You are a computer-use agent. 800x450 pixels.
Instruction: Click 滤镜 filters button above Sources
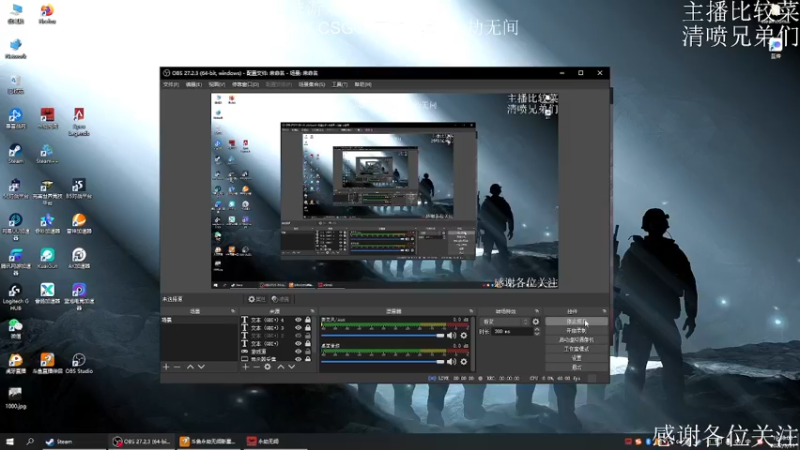pos(281,299)
